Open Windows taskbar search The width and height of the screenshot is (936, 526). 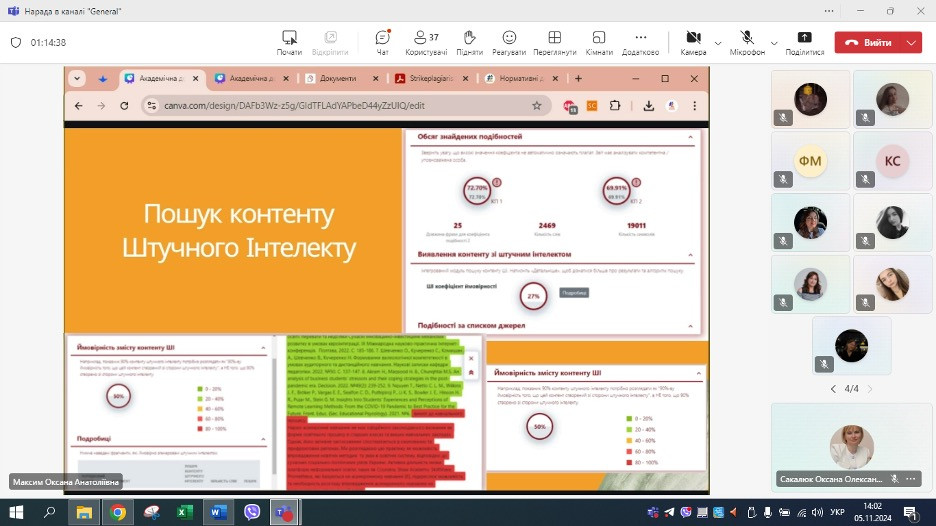(x=50, y=512)
